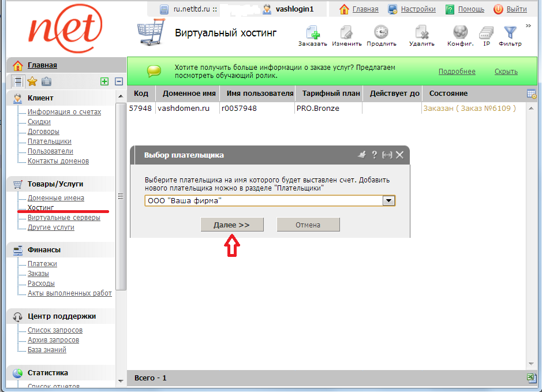This screenshot has width=542, height=392.
Task: Export the table using the Excel icon
Action: [532, 378]
